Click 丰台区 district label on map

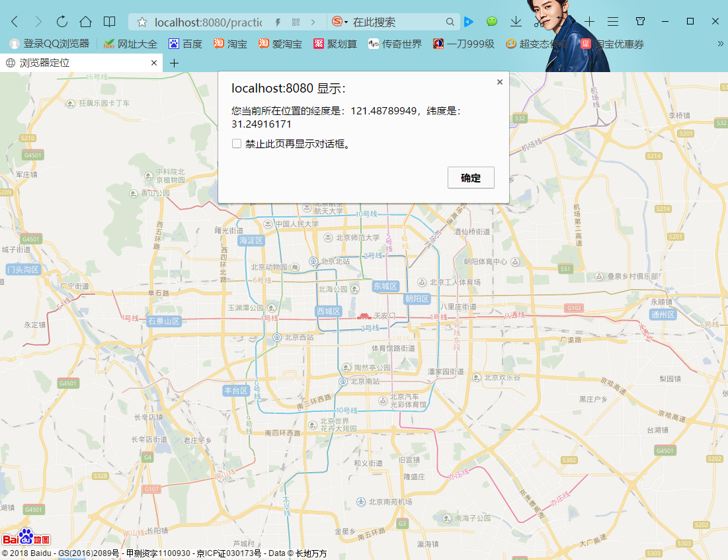[x=236, y=391]
